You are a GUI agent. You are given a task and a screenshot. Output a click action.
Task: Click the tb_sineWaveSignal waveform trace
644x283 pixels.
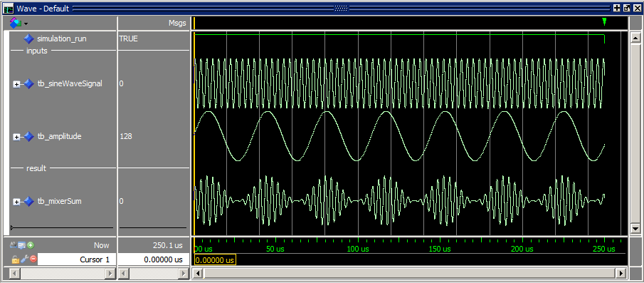398,83
